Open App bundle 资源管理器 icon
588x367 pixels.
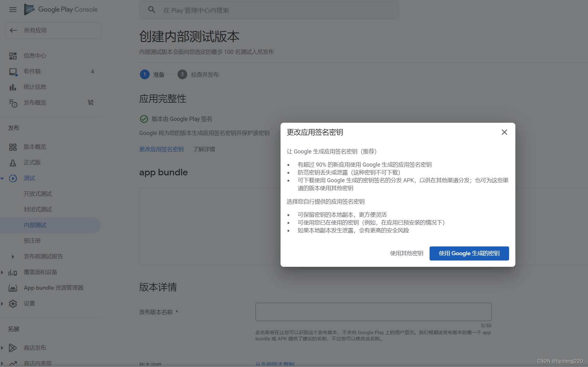coord(13,288)
